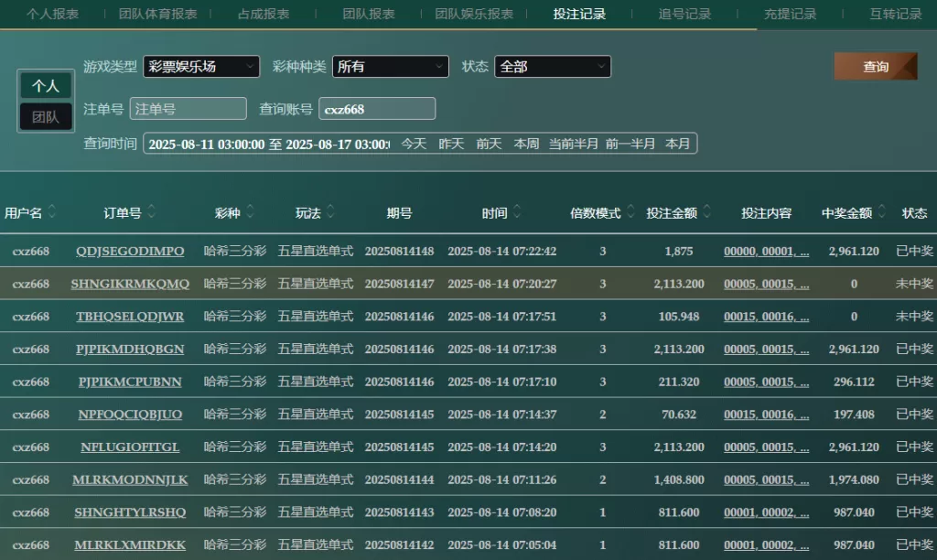Switch to 投注记录 tab
Viewport: 937px width, 560px height.
point(579,14)
